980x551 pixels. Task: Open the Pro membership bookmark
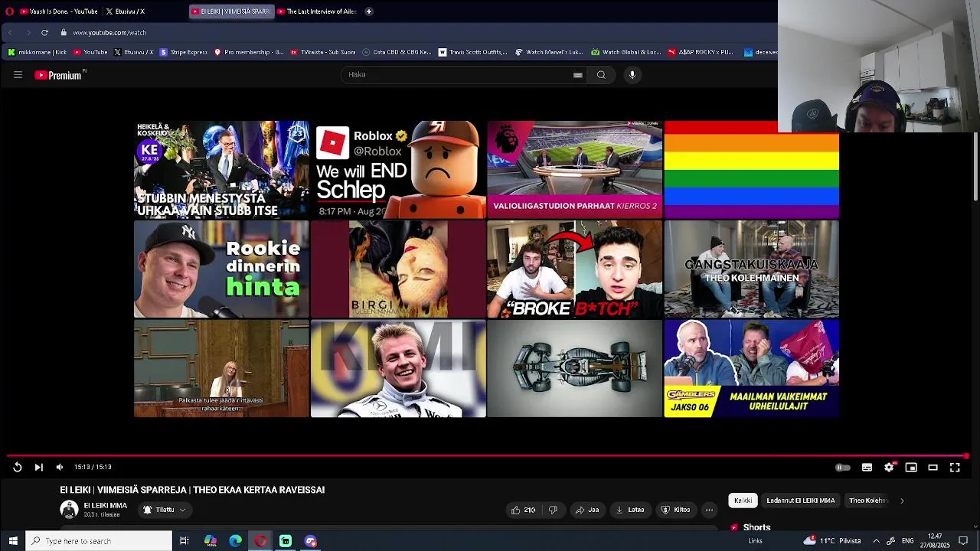tap(249, 52)
